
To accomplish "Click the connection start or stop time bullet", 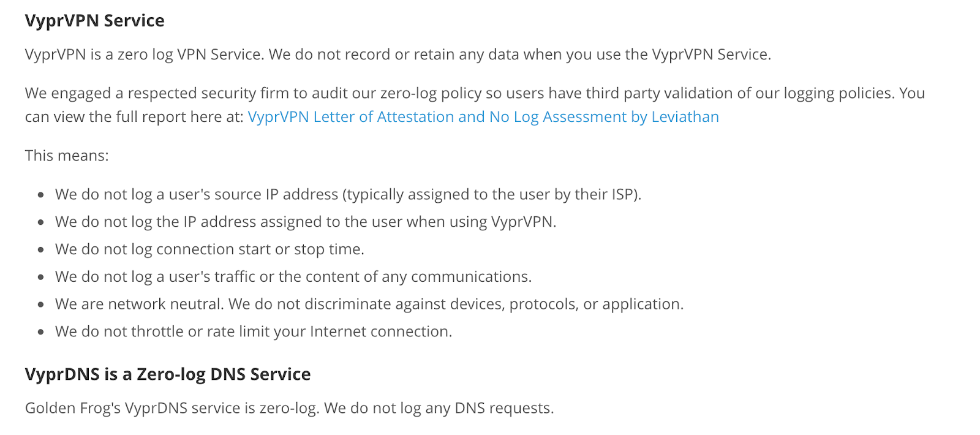I will pos(209,249).
